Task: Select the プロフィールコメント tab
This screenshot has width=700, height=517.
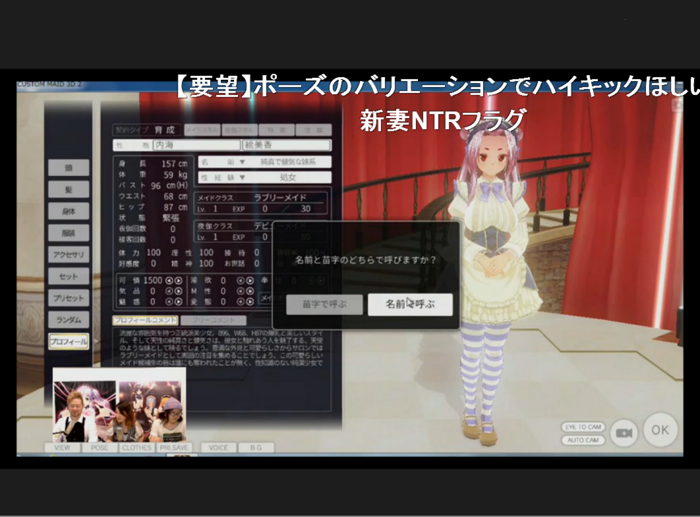Action: point(145,320)
